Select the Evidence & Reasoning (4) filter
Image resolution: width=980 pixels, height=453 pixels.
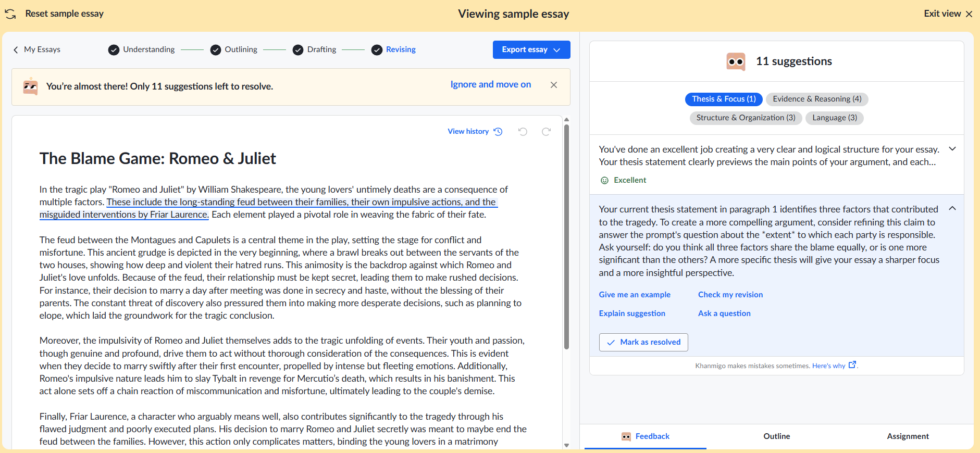817,99
